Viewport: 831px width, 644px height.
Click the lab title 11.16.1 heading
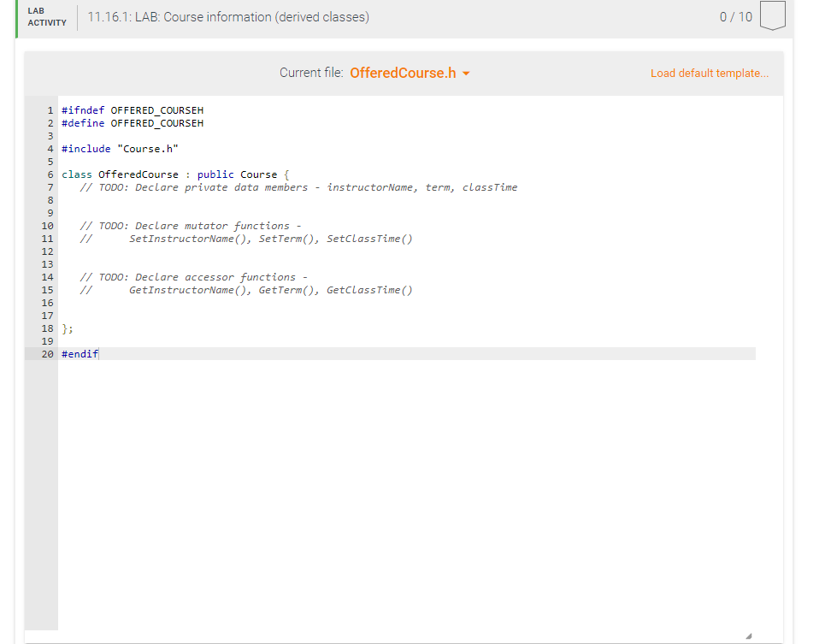(x=227, y=16)
